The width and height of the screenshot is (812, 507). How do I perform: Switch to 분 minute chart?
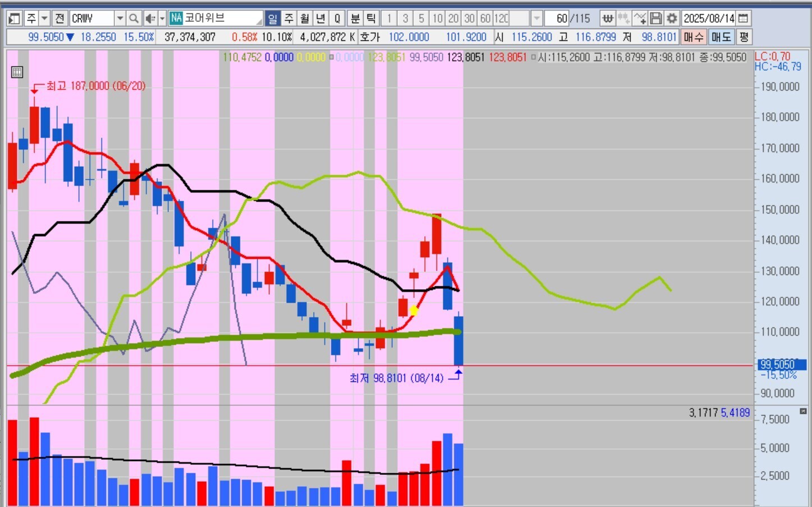355,19
